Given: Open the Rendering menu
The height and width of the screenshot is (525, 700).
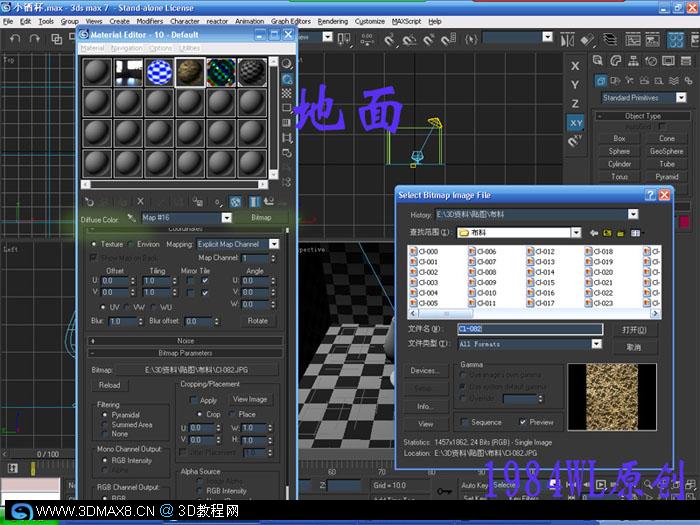Looking at the screenshot, I should (333, 21).
